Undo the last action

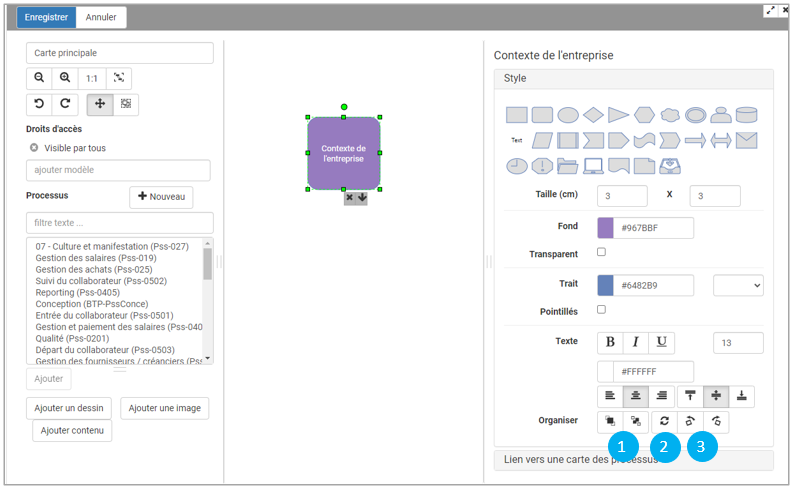[x=39, y=104]
